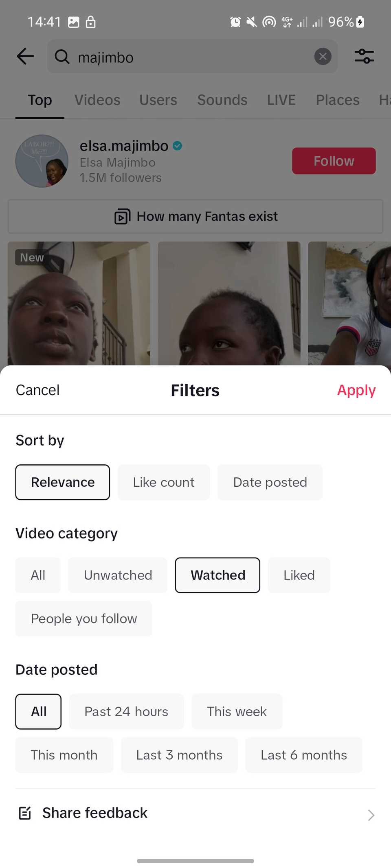Sort results by Date posted
Image resolution: width=391 pixels, height=868 pixels.
coord(270,482)
